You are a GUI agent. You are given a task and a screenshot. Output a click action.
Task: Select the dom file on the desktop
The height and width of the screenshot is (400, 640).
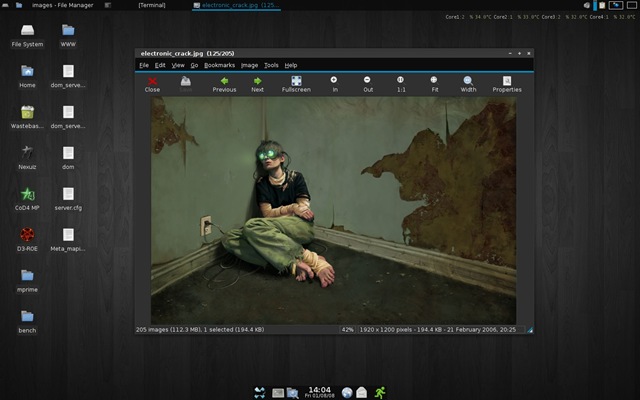click(68, 158)
